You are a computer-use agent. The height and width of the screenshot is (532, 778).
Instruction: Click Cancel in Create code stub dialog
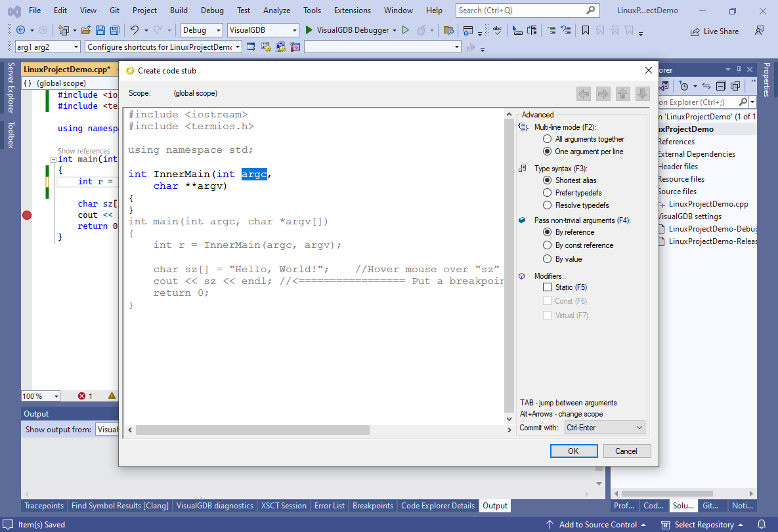point(626,451)
